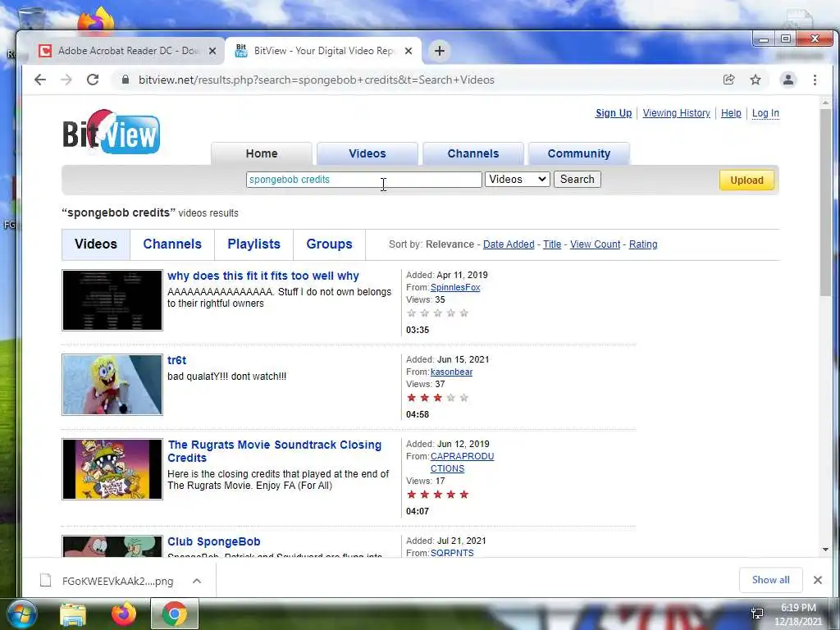Sort results by Title
Viewport: 840px width, 630px height.
[x=552, y=244]
